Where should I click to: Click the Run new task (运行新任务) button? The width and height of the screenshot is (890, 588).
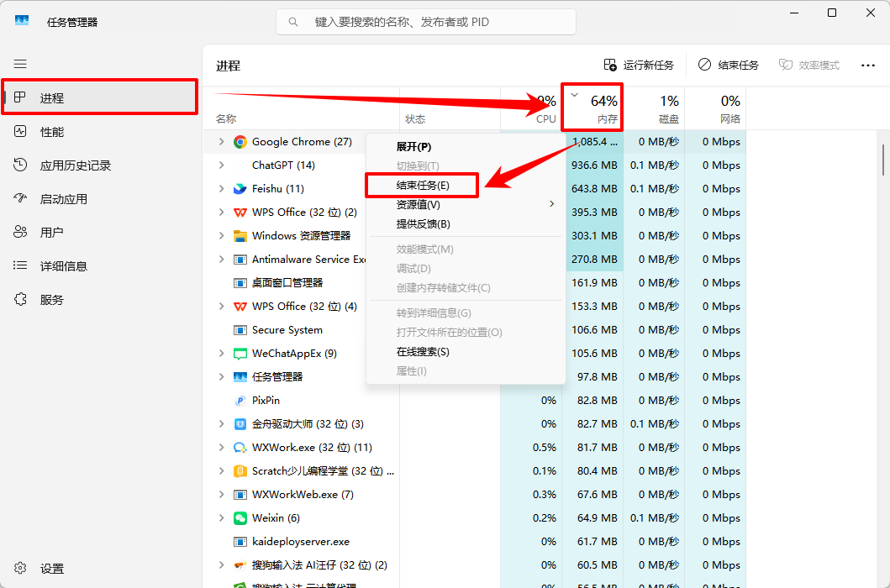[x=639, y=65]
